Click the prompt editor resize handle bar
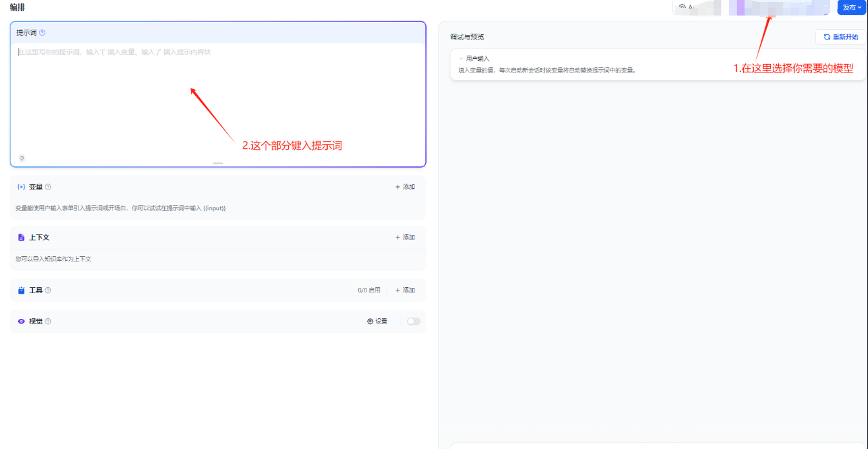Screen dimensions: 868x449 (x=218, y=163)
